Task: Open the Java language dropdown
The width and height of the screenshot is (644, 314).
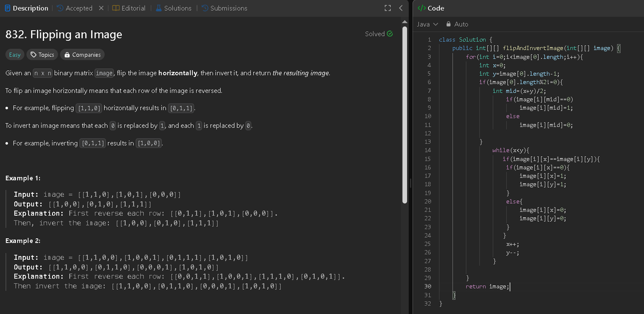Action: (x=428, y=24)
